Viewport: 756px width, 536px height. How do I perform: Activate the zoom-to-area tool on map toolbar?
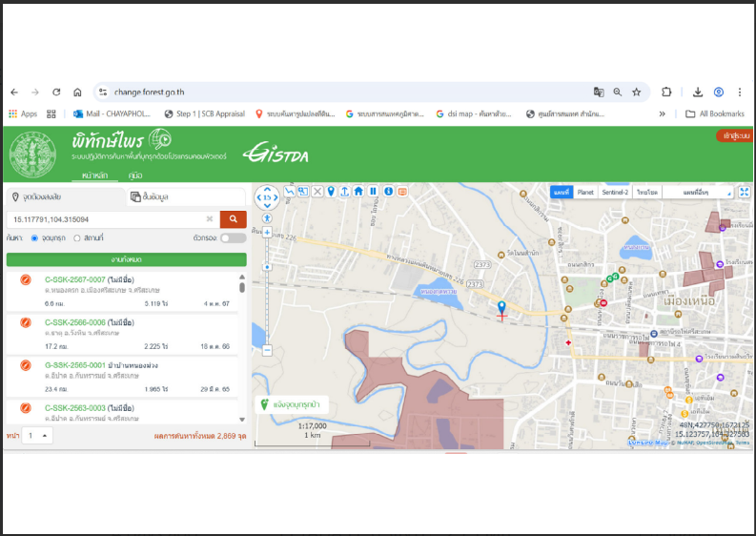303,191
